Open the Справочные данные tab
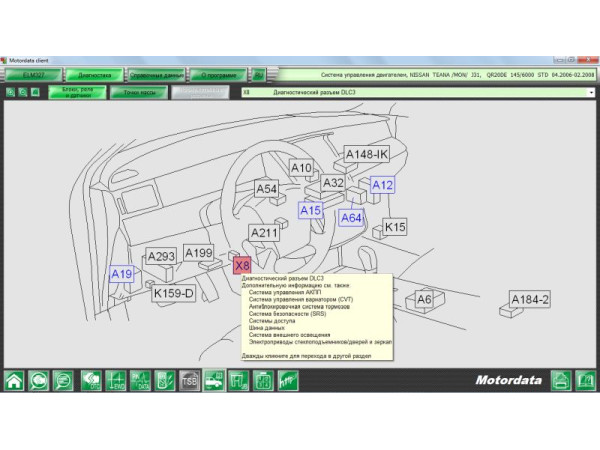The width and height of the screenshot is (600, 450). coord(157,74)
